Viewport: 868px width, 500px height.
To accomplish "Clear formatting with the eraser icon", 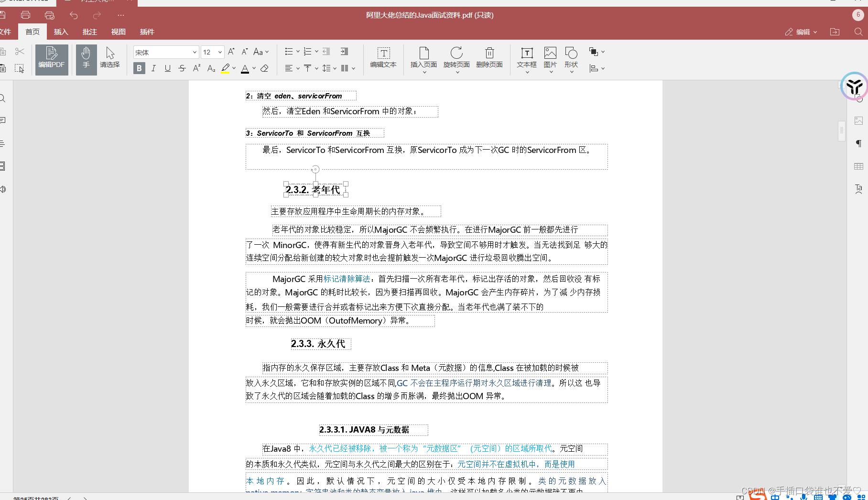I will coord(264,68).
